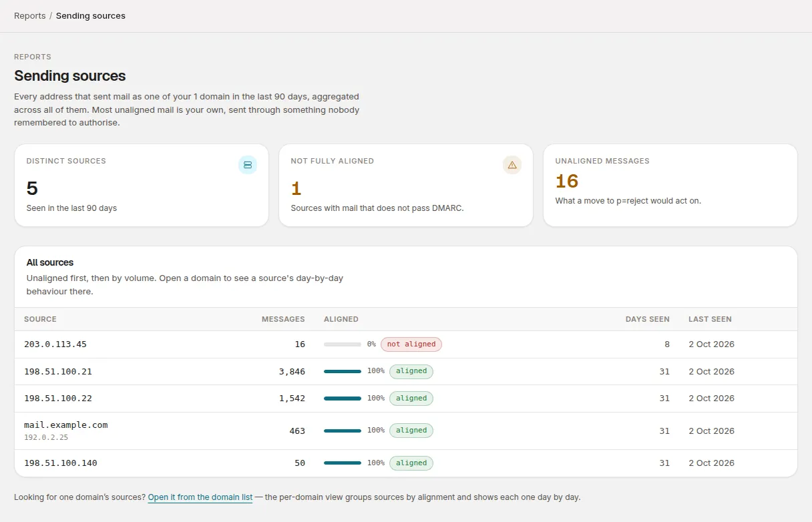Click the Sending sources page title
812x522 pixels.
coord(70,75)
